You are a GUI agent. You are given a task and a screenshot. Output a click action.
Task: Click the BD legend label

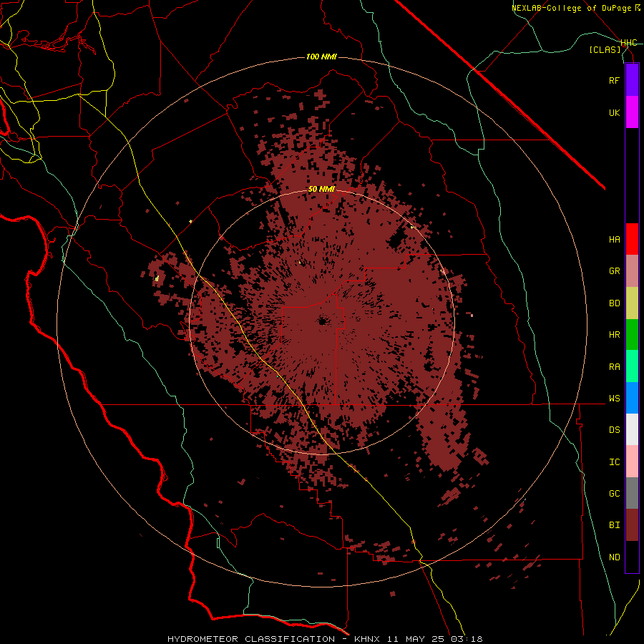coord(614,303)
